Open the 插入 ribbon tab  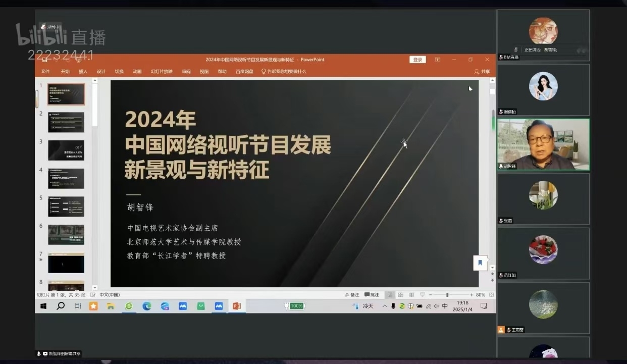[x=83, y=72]
